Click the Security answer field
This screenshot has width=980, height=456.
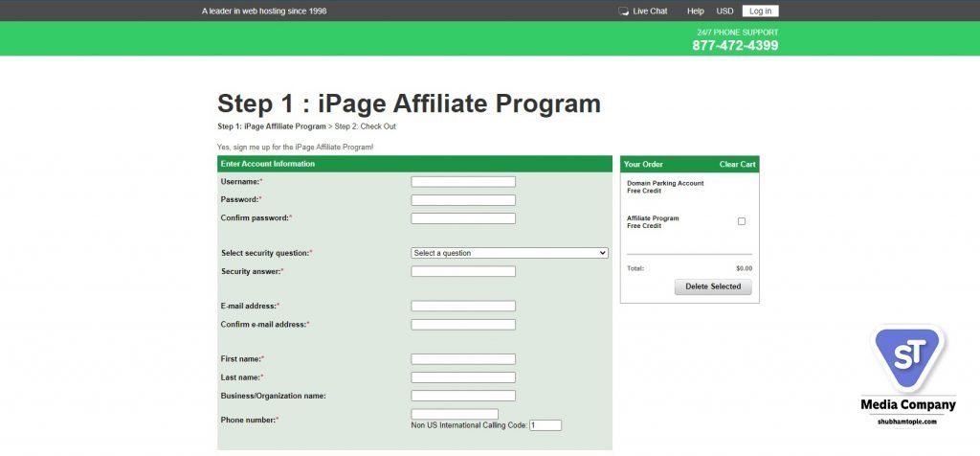[x=463, y=271]
